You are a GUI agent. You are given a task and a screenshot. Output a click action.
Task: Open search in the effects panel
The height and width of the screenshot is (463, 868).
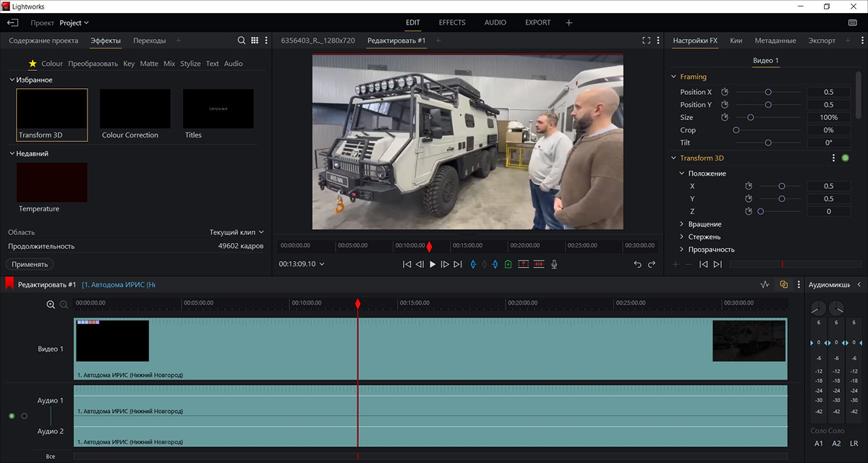(x=242, y=41)
